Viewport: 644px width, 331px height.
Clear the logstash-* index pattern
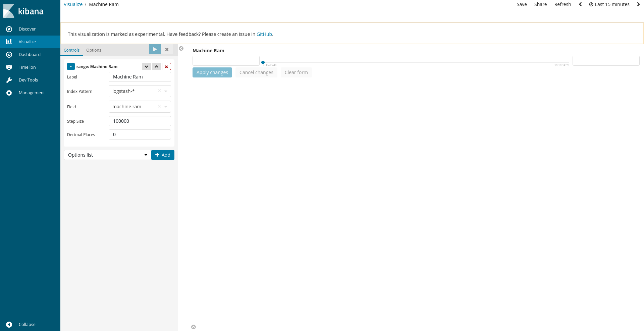click(159, 91)
